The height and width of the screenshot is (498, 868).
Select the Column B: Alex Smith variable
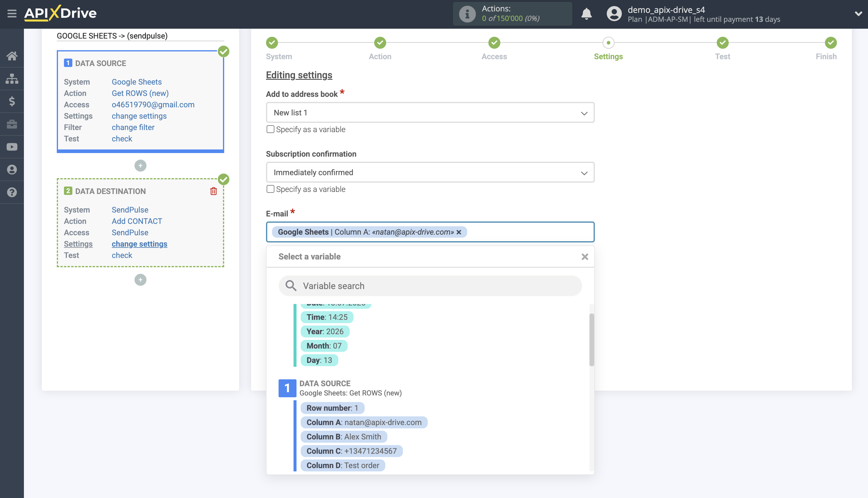coord(343,437)
